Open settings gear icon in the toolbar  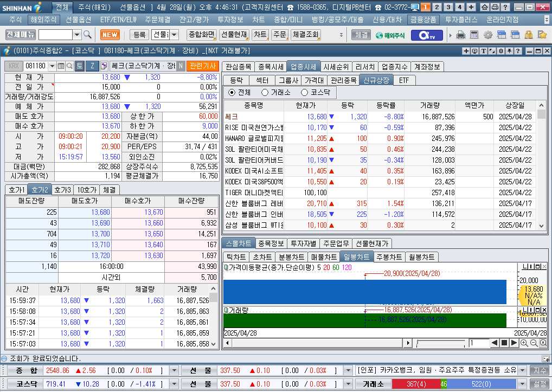click(488, 35)
